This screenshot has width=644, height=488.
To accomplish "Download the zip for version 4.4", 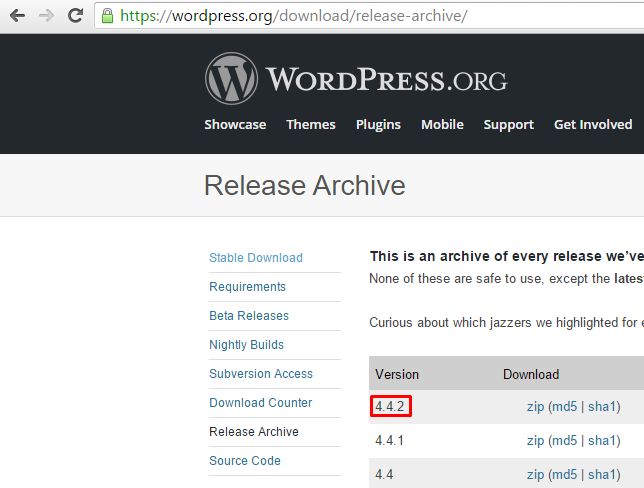I will (535, 475).
